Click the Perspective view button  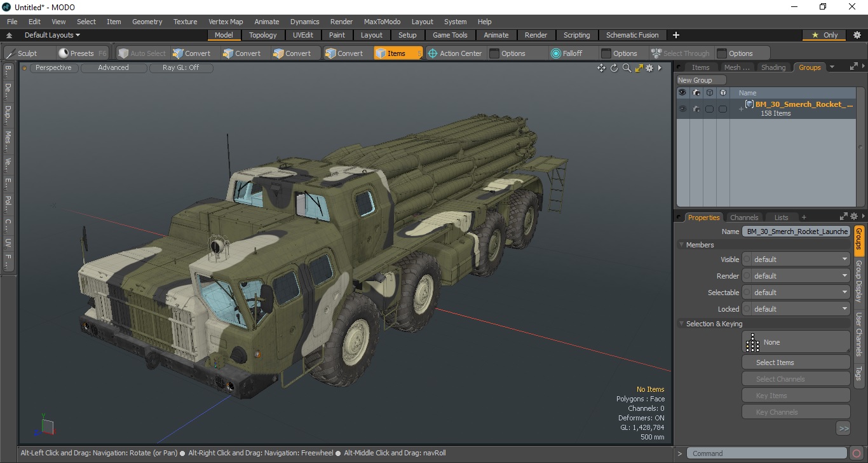(53, 67)
